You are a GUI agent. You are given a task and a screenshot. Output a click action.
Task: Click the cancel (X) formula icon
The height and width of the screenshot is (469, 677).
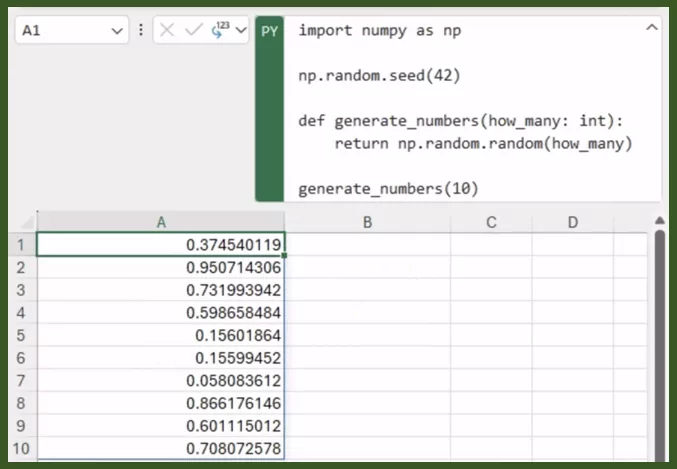[x=167, y=31]
